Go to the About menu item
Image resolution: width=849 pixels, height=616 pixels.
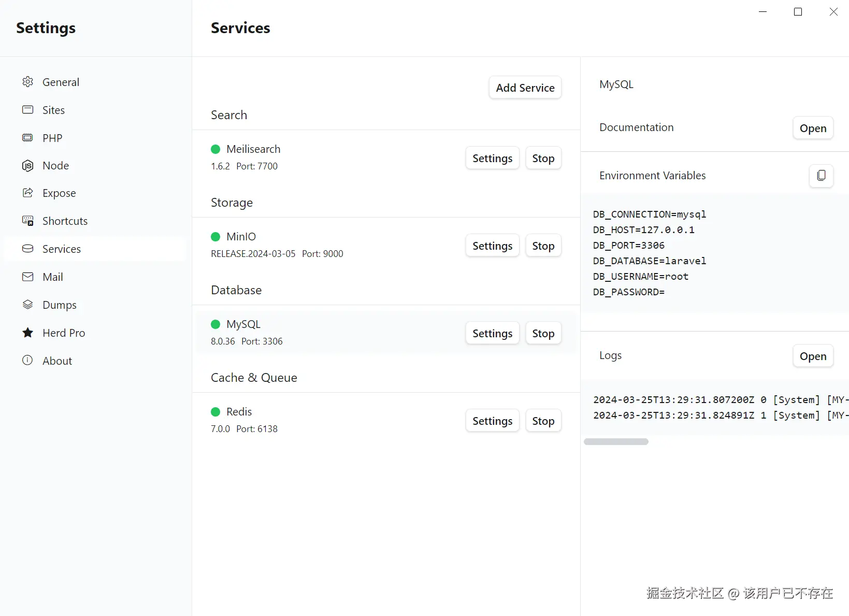coord(57,361)
